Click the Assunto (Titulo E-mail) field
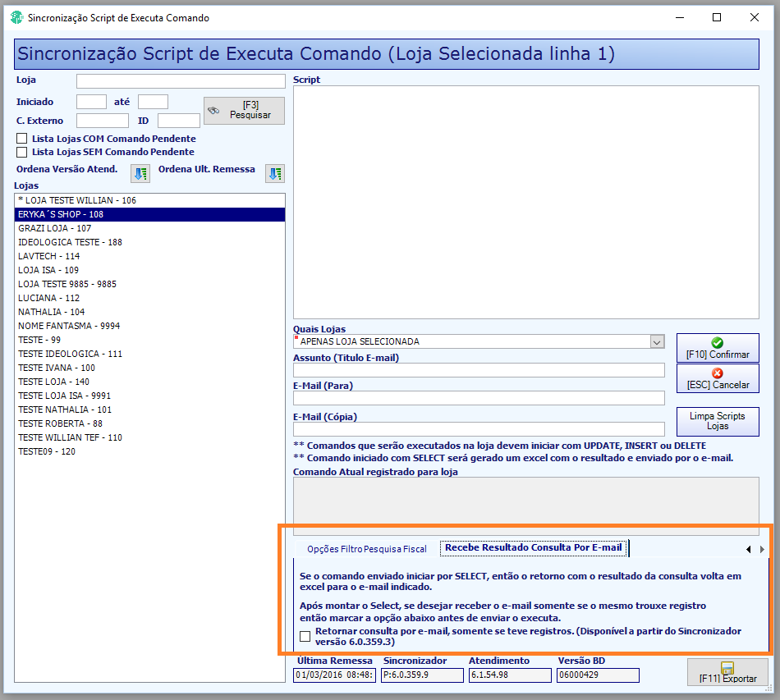 tap(479, 370)
